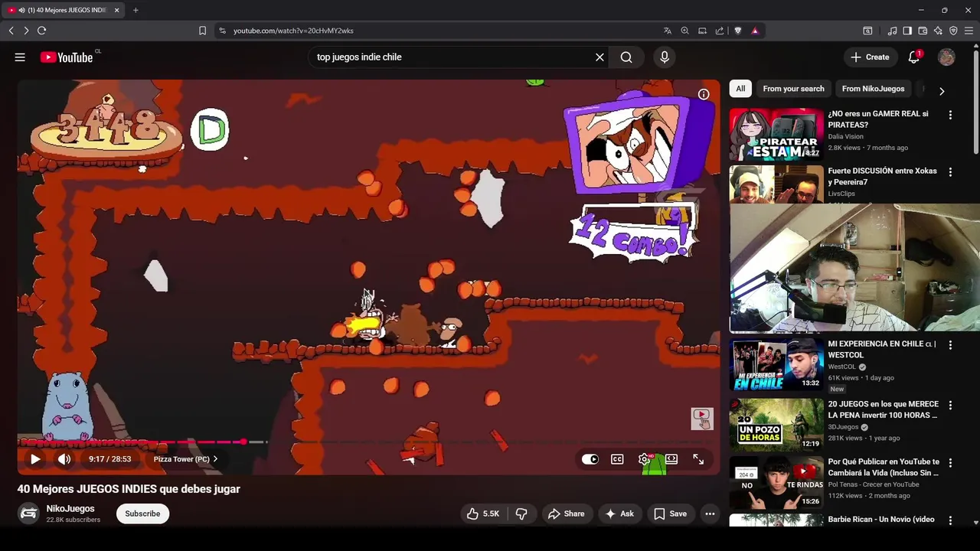Open Brave Shields lion icon
Screen dimensions: 980x551
738,31
